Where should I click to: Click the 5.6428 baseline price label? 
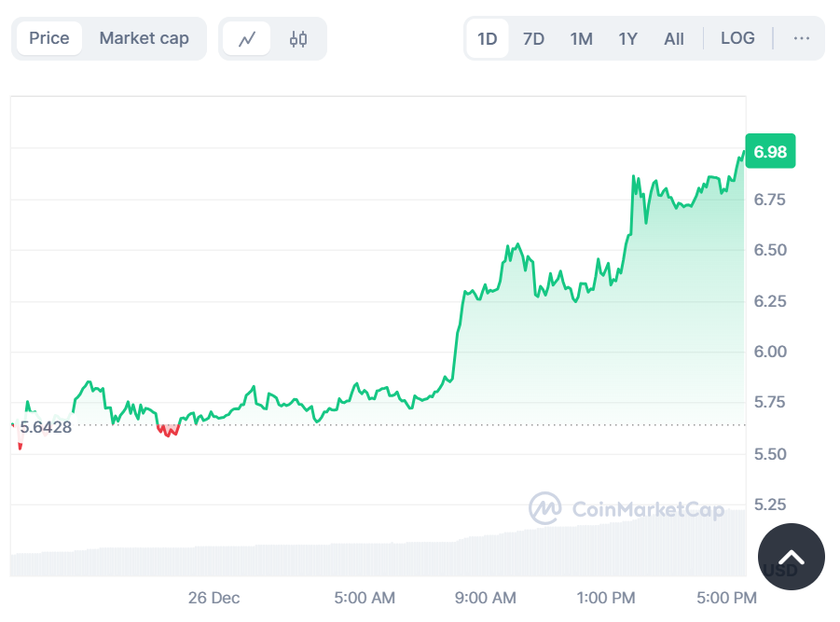[45, 425]
